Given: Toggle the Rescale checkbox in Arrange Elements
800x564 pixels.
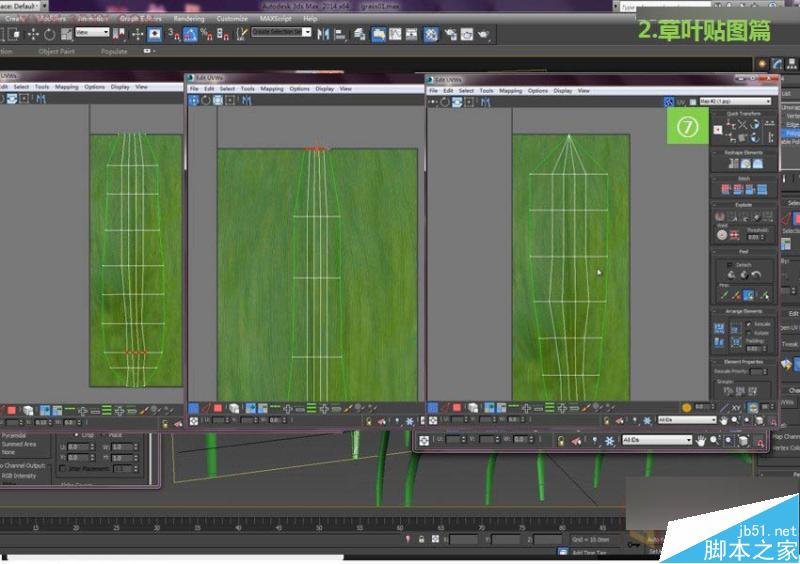Looking at the screenshot, I should pyautogui.click(x=749, y=324).
